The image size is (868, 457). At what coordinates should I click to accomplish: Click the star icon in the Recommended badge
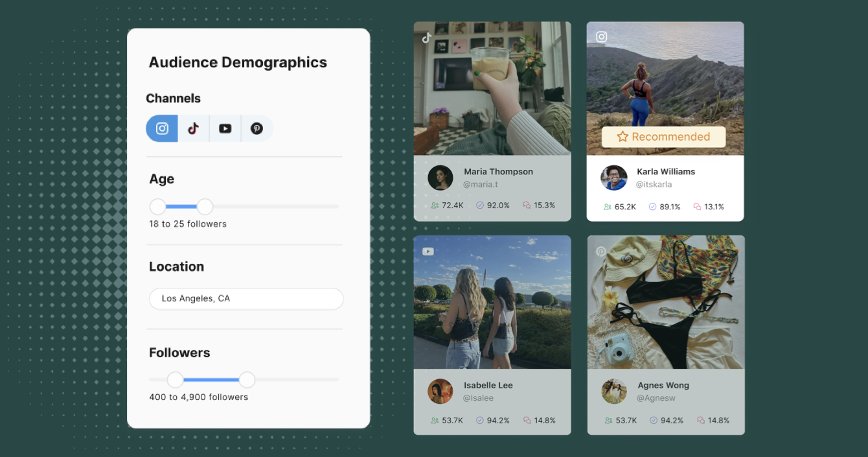pyautogui.click(x=622, y=137)
